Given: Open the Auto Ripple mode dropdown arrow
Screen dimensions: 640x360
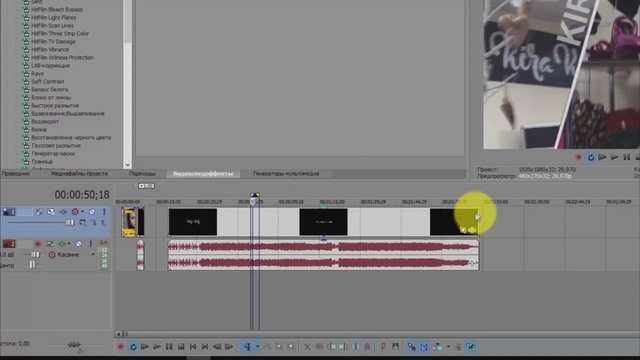Looking at the screenshot, I should point(448,347).
